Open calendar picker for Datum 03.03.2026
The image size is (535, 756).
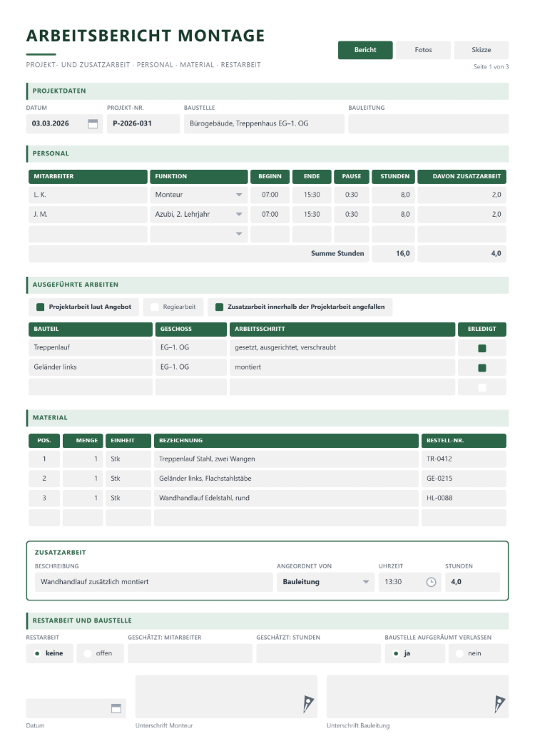(x=93, y=124)
